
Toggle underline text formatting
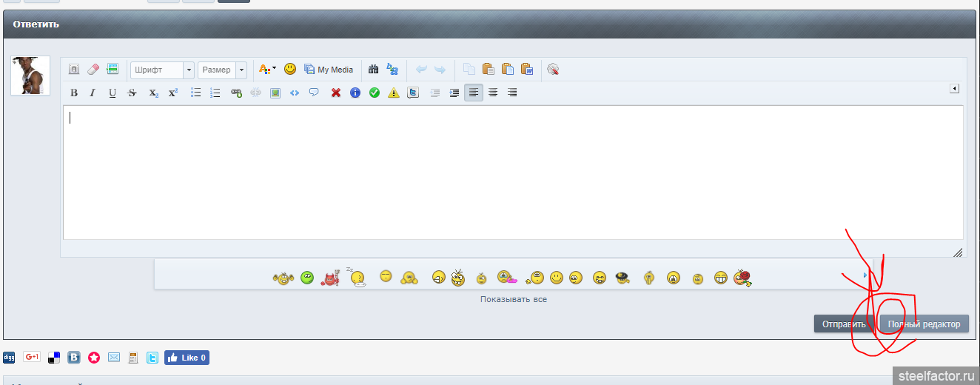tap(113, 93)
